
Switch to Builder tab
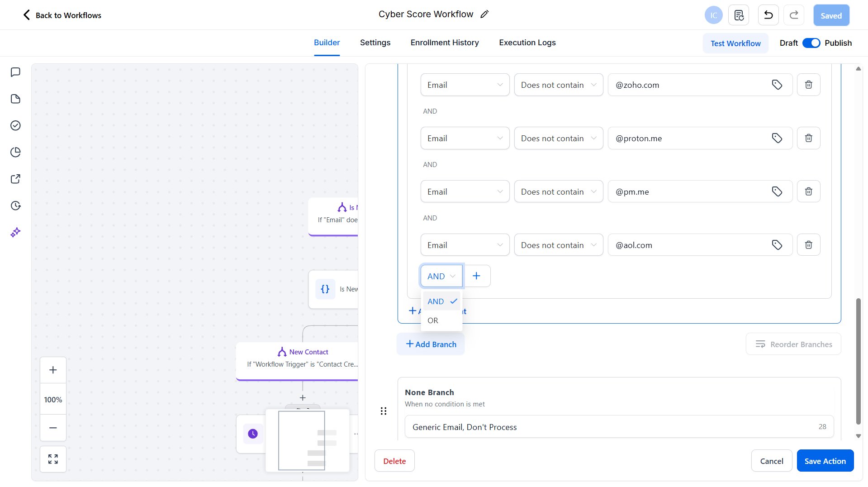pyautogui.click(x=327, y=43)
